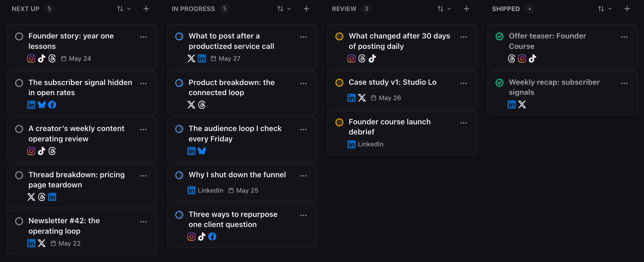Open the sort dropdown for In Progress

(x=284, y=9)
